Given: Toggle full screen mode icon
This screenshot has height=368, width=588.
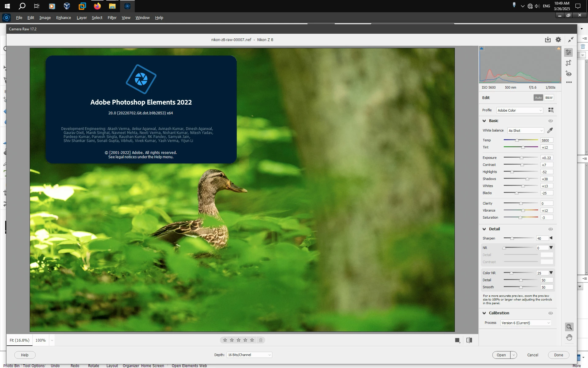Looking at the screenshot, I should [571, 40].
